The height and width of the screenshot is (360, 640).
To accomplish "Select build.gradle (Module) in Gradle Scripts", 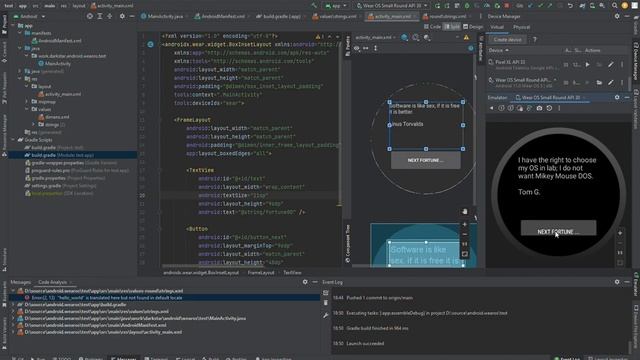I will [72, 155].
